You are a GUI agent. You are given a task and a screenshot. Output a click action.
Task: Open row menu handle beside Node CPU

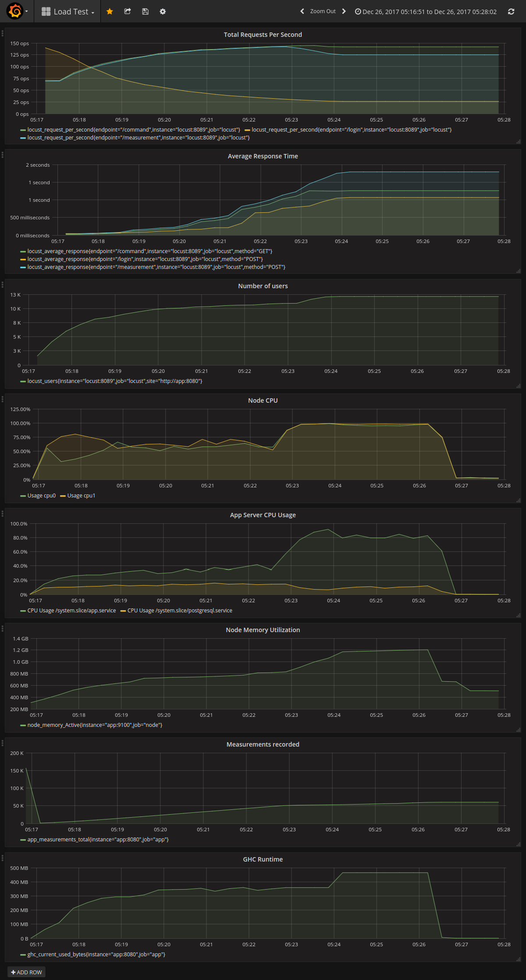pos(2,399)
